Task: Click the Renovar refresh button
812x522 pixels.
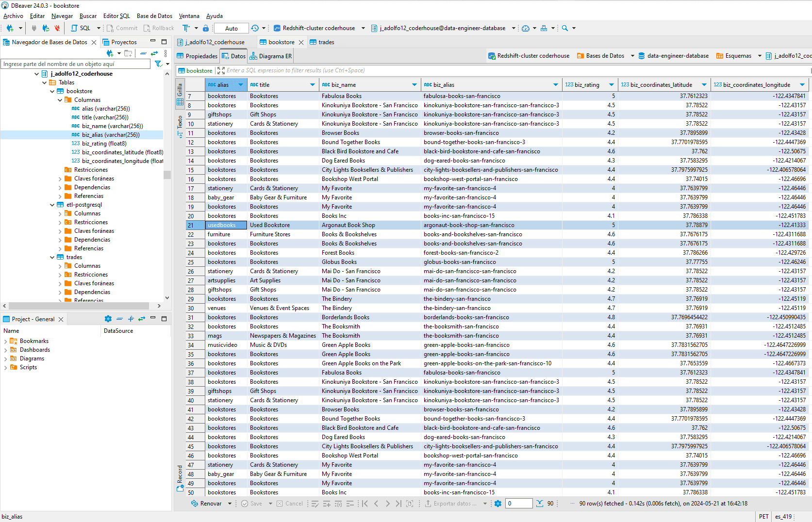Action: pyautogui.click(x=207, y=504)
